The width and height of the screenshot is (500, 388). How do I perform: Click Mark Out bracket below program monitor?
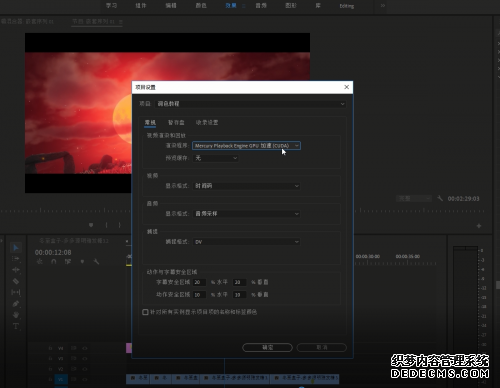pos(119,225)
